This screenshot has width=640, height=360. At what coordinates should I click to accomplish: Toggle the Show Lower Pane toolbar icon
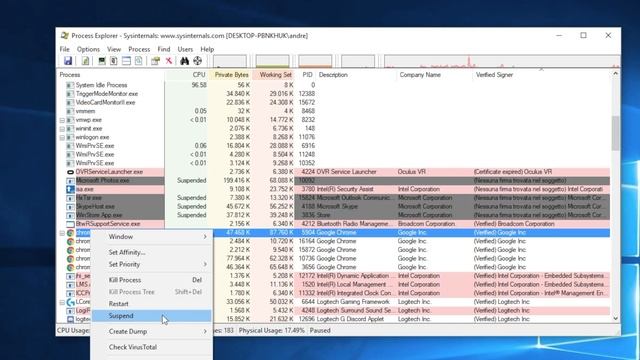127,61
